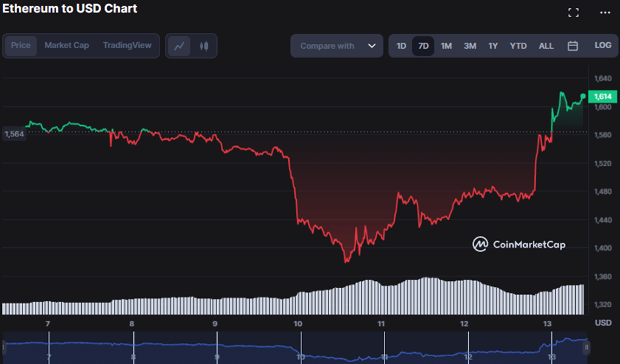This screenshot has height=364, width=620.
Task: Select the 7D time range
Action: [x=423, y=46]
